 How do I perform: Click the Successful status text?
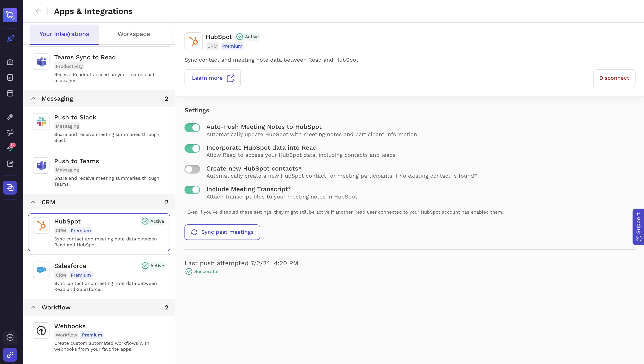[206, 271]
